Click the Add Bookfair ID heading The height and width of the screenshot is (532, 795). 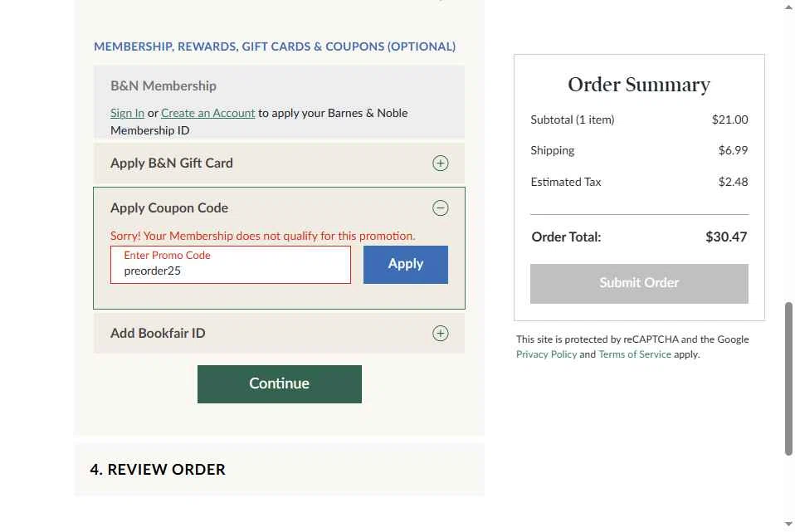click(158, 334)
